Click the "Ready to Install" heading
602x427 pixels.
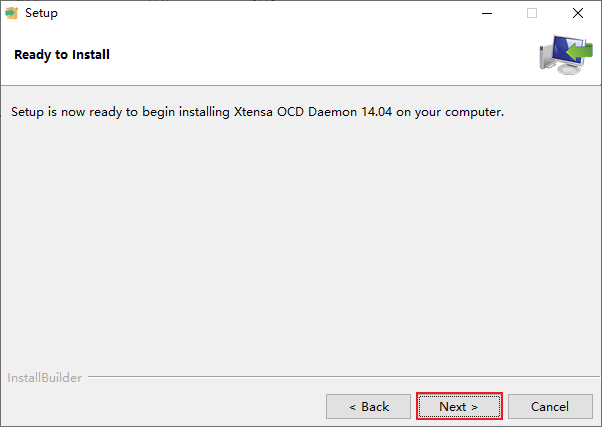click(x=62, y=55)
